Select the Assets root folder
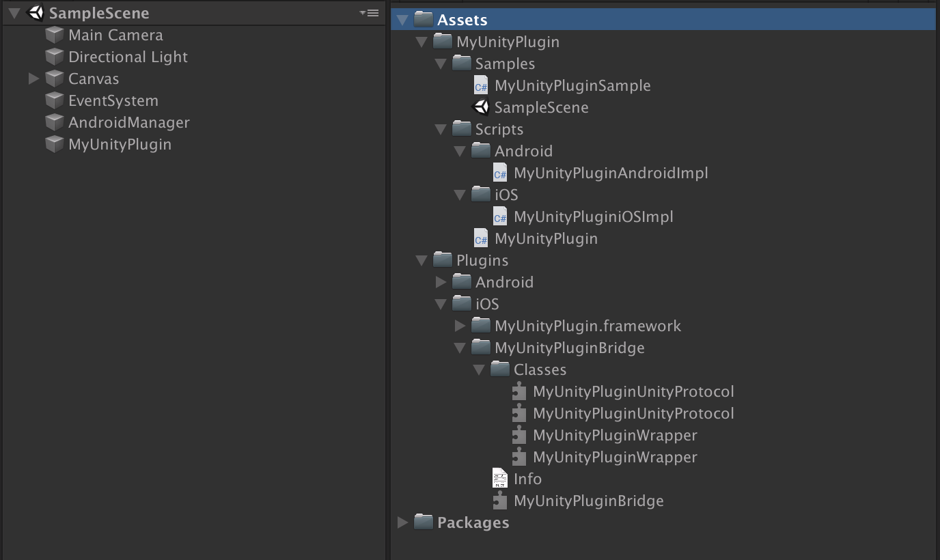This screenshot has height=560, width=940. pos(462,20)
